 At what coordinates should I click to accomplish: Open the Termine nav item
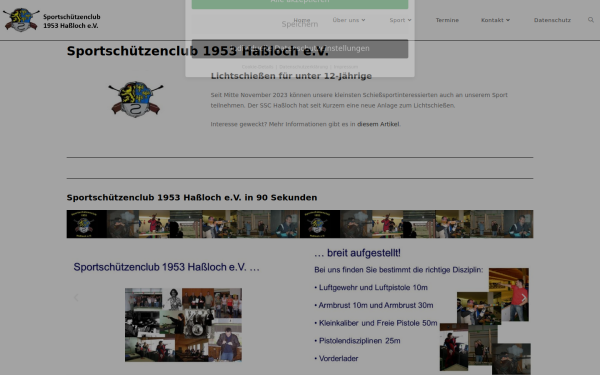pyautogui.click(x=447, y=20)
